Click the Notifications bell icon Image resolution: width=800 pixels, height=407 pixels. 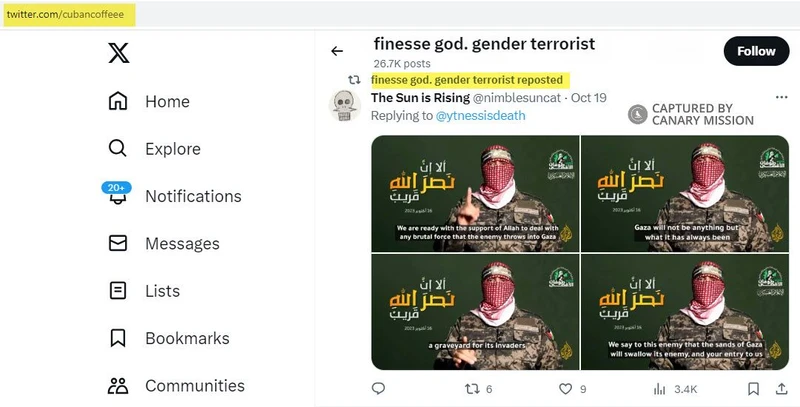point(118,196)
